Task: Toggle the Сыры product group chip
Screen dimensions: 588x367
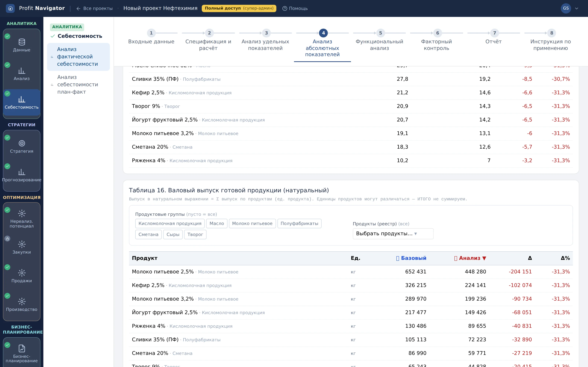Action: [173, 235]
